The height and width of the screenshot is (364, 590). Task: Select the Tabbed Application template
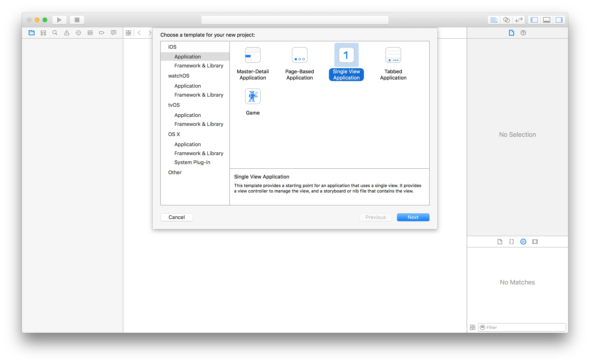pos(393,63)
